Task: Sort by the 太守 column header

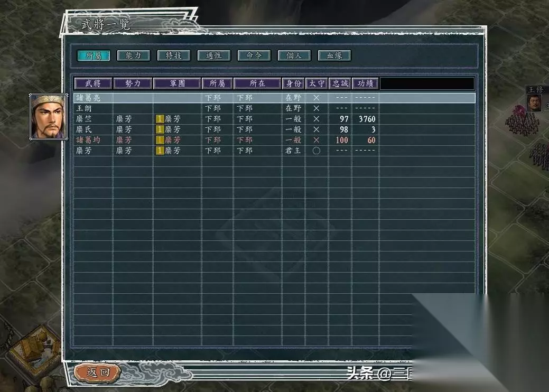Action: click(317, 83)
